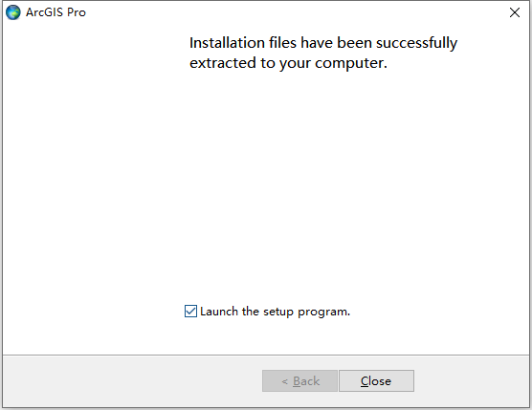The image size is (532, 410).
Task: Click the ArcGIS Pro globe icon
Action: coord(13,12)
